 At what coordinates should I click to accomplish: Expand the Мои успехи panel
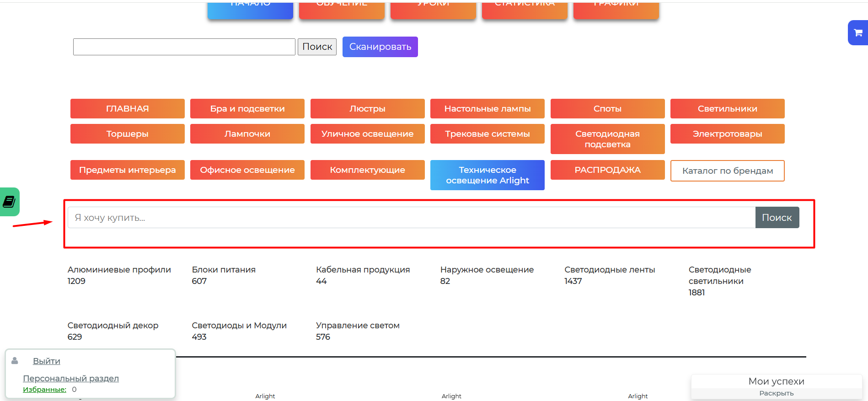776,393
